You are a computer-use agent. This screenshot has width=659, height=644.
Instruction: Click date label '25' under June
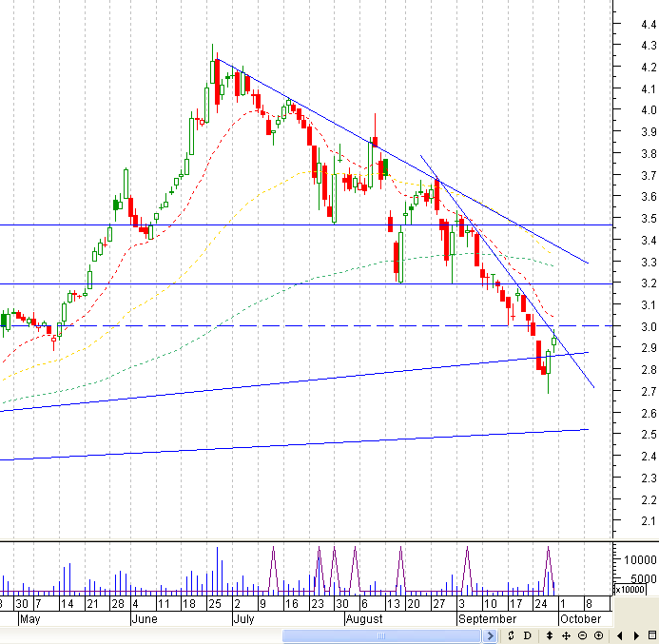click(215, 604)
